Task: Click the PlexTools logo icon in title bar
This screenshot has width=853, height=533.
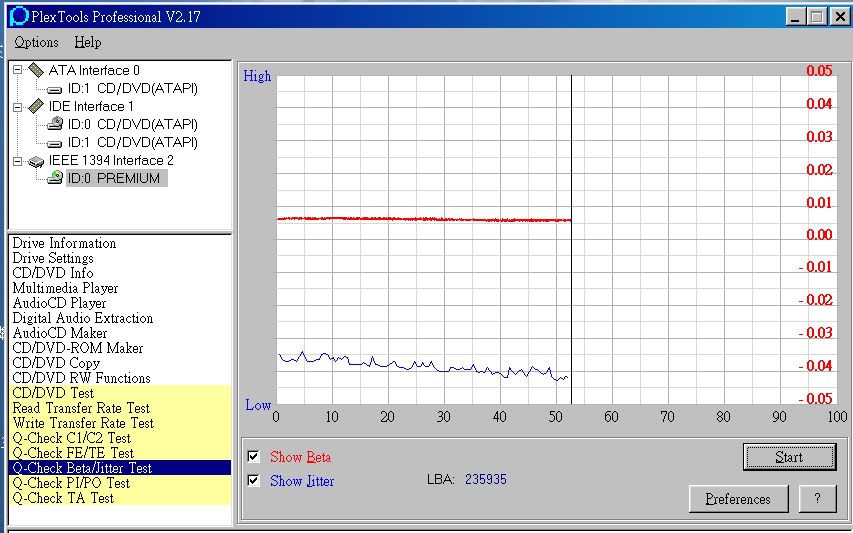Action: (x=19, y=16)
